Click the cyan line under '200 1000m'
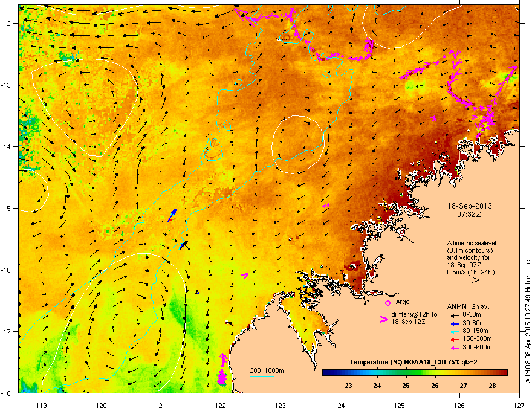This screenshot has height=411, width=532. [262, 376]
